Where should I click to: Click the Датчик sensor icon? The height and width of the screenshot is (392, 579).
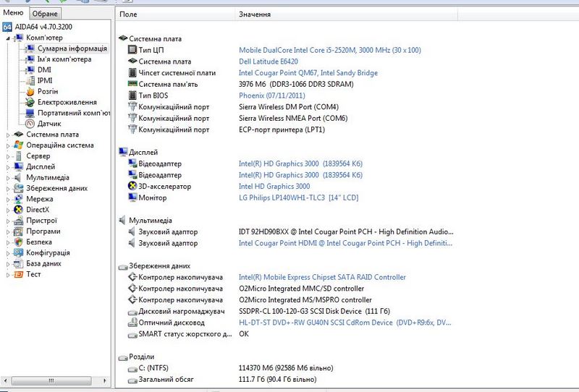coord(30,124)
